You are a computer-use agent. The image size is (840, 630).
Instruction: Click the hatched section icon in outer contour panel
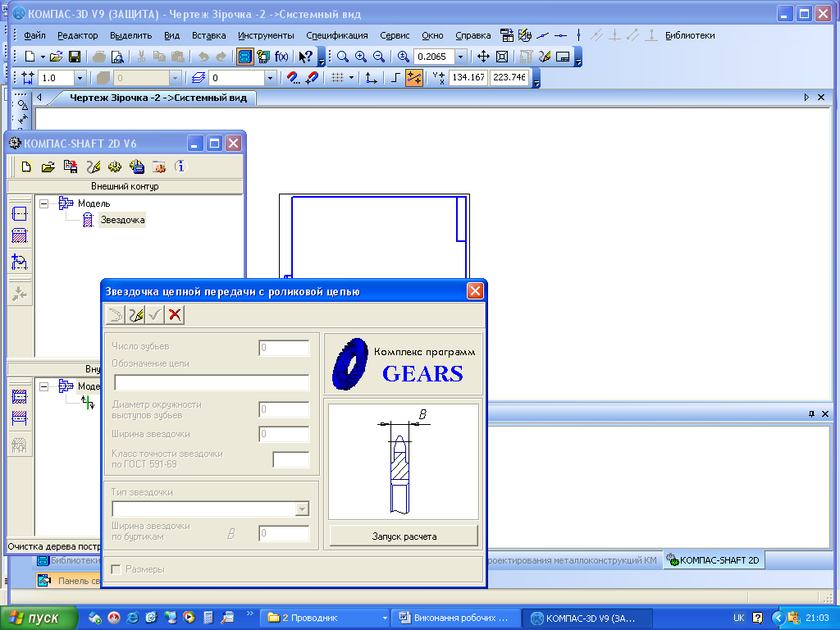click(x=20, y=235)
